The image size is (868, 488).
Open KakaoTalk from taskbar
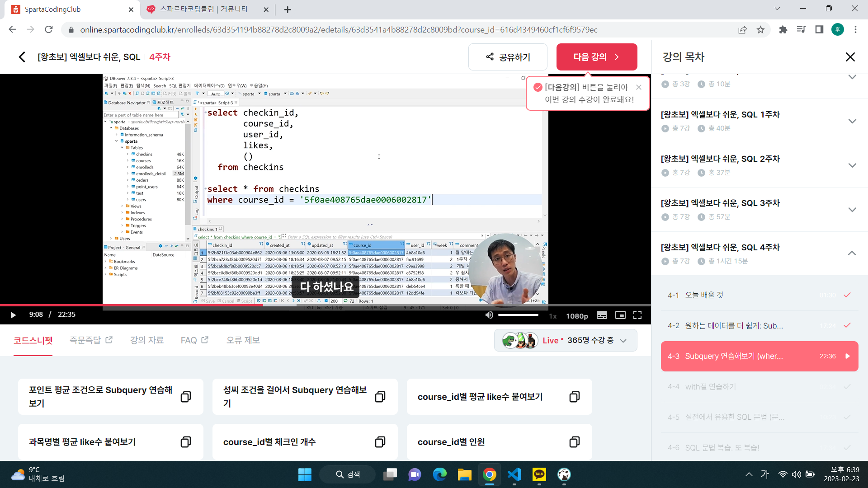click(539, 474)
